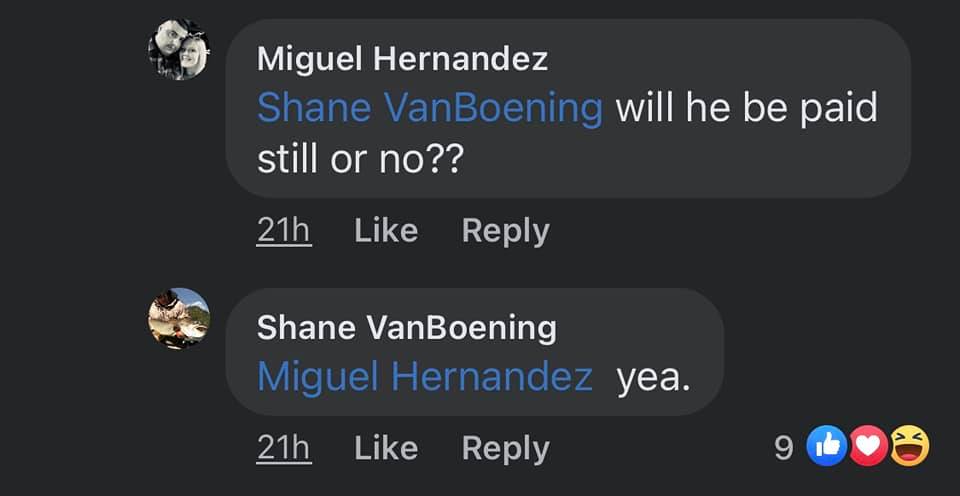The height and width of the screenshot is (496, 960).
Task: Click the red heart reaction icon
Action: pyautogui.click(x=868, y=447)
